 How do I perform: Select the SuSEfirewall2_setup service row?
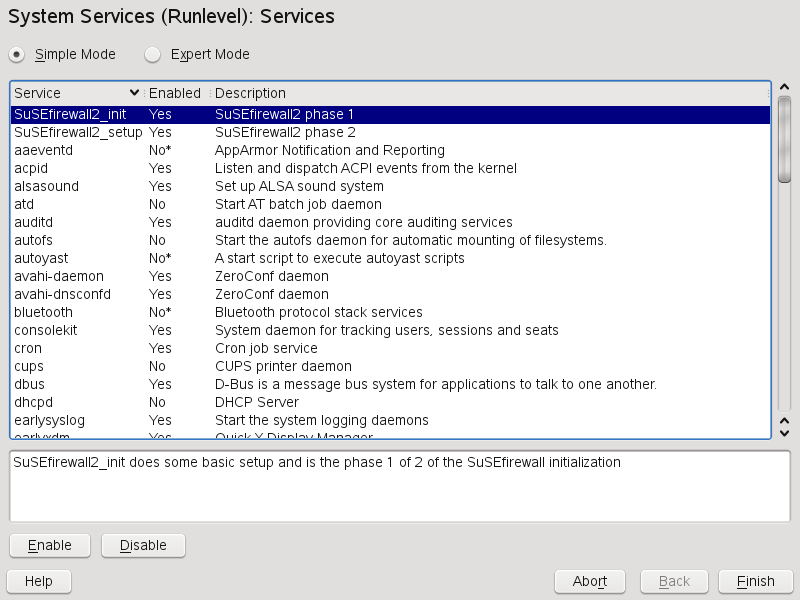(x=390, y=132)
